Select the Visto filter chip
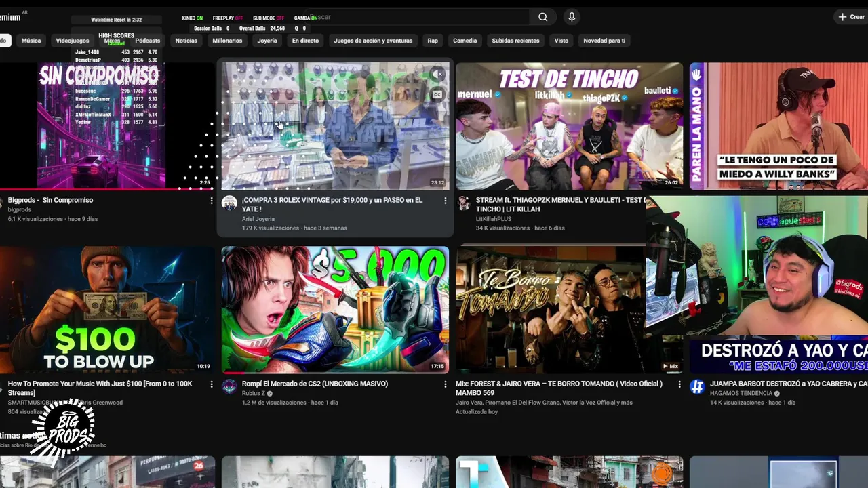This screenshot has height=488, width=868. (561, 41)
